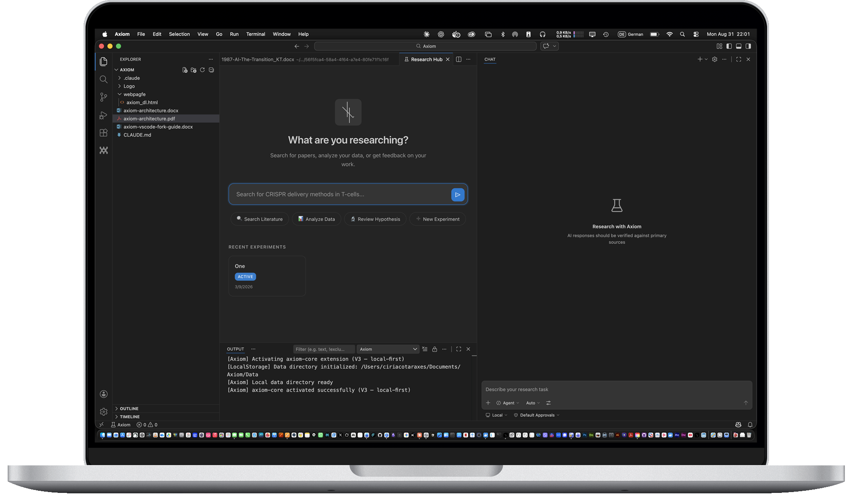Refresh the Explorer tree
The image size is (853, 504).
[x=202, y=70]
